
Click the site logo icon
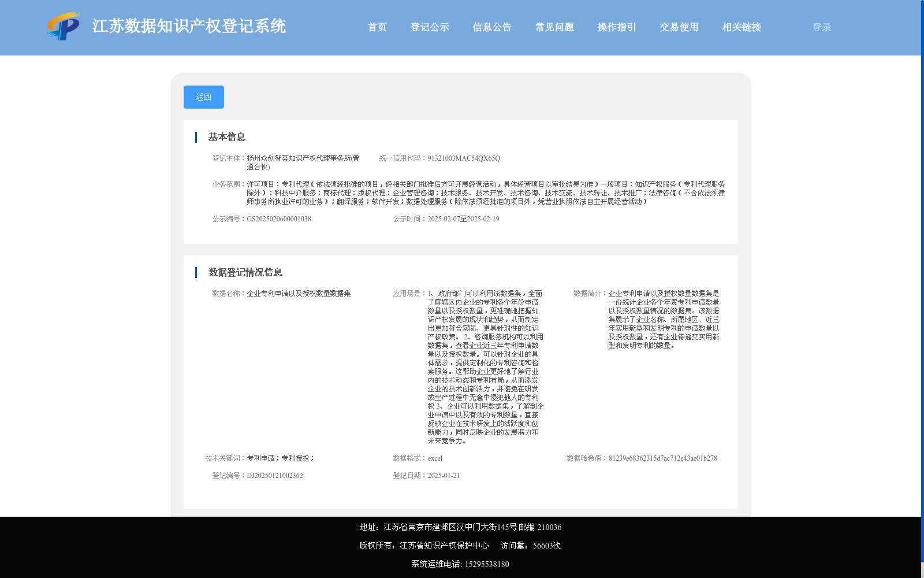(x=64, y=26)
